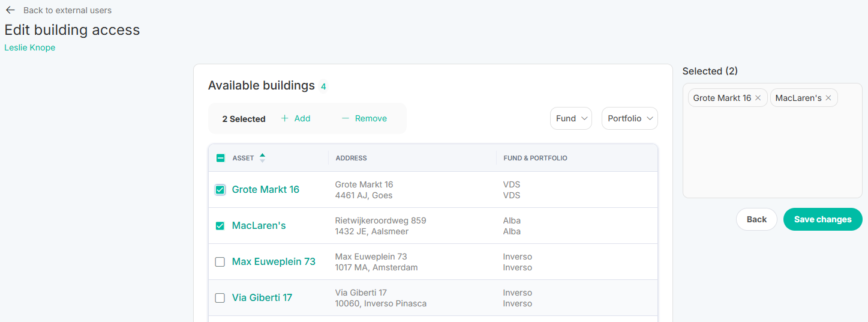Check the Max Euweplein 73 checkbox
Screen dimensions: 868x322
tap(220, 262)
